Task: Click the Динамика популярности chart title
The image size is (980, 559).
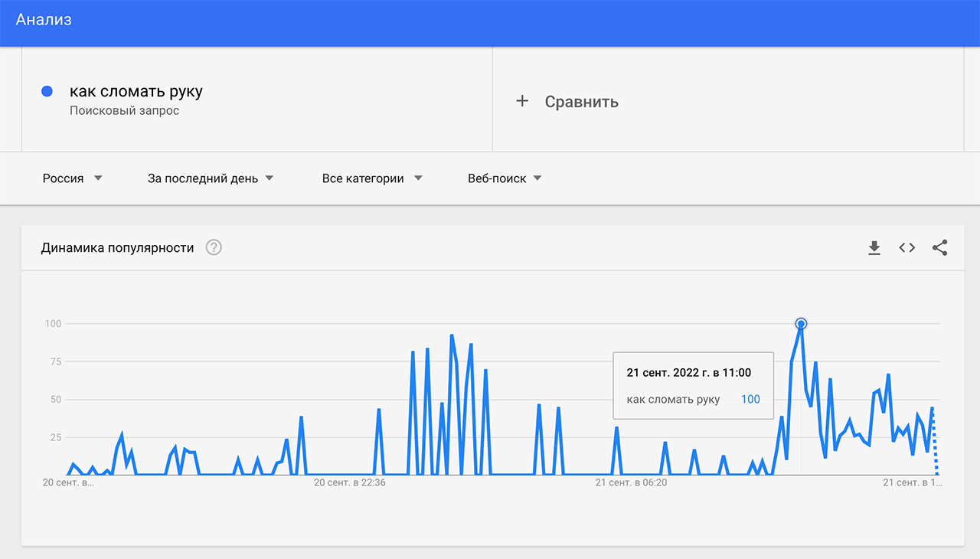Action: point(117,248)
